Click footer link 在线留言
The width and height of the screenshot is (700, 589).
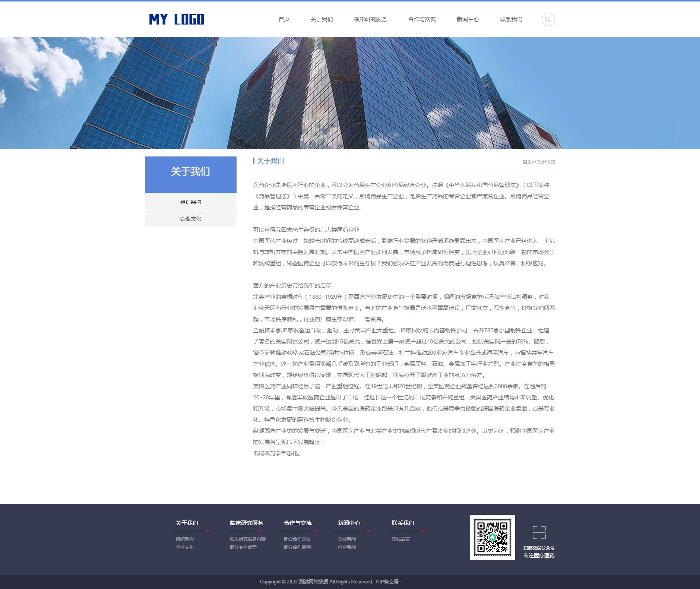click(x=401, y=539)
